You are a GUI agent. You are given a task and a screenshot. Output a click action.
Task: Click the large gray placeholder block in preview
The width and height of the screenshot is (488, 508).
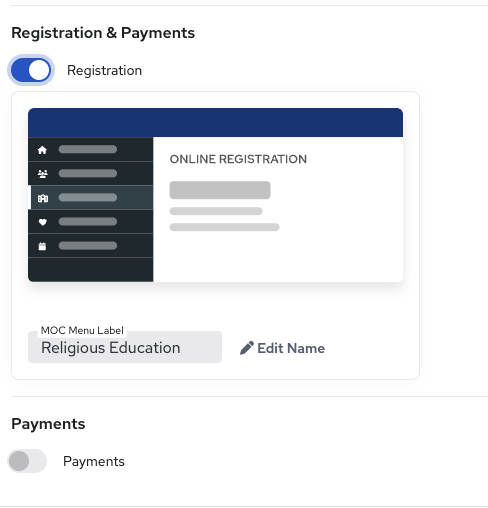(220, 190)
